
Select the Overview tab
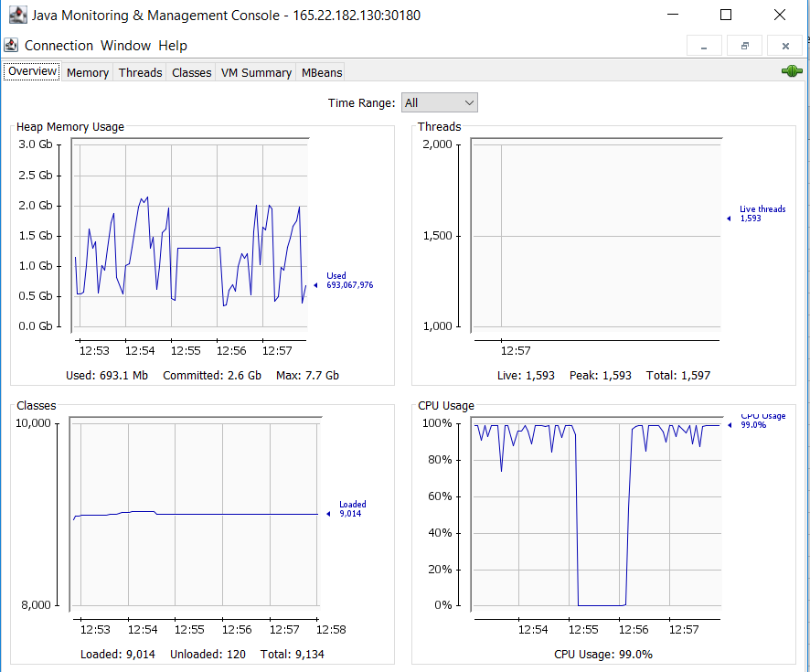point(33,71)
